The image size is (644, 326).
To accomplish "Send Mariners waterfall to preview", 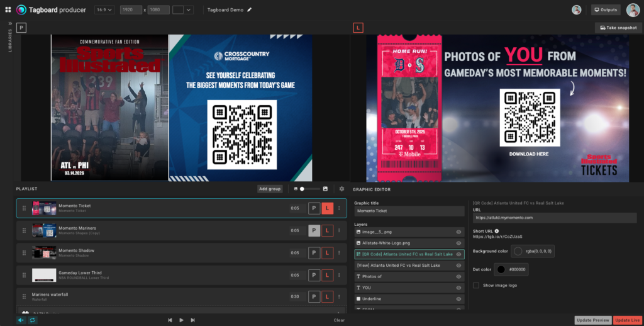I will click(314, 296).
